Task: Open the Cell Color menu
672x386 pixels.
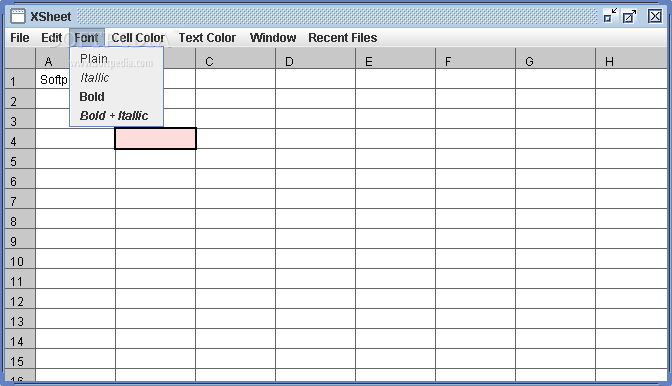Action: pyautogui.click(x=138, y=38)
